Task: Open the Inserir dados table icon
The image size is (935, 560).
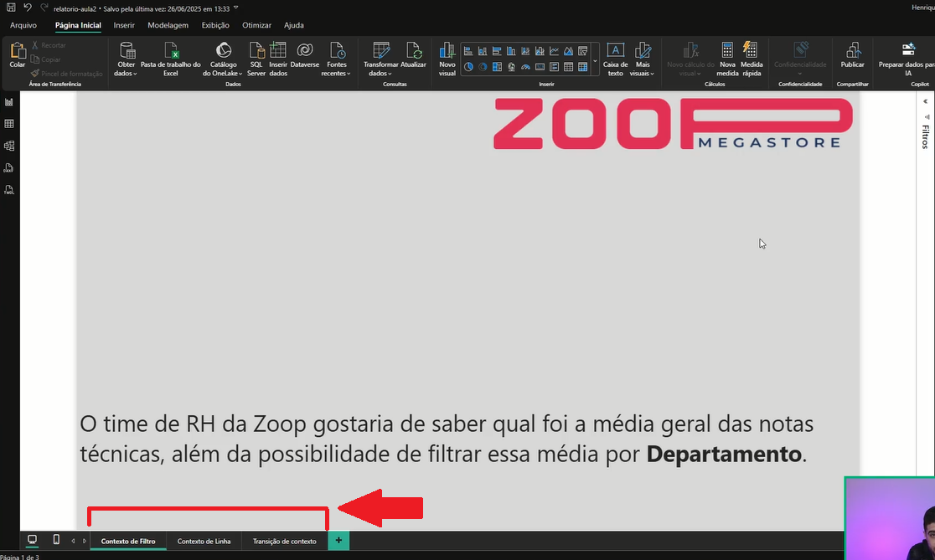Action: pos(278,50)
